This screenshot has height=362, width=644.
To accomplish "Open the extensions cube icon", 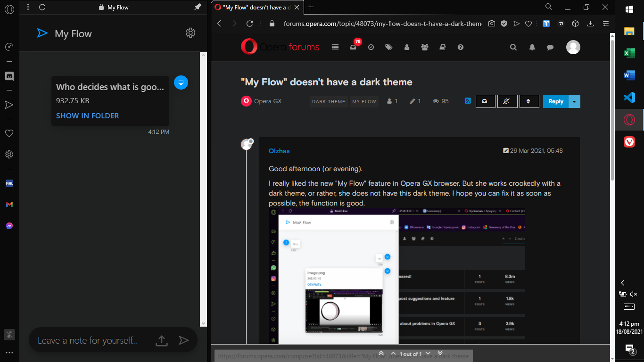I will [575, 24].
